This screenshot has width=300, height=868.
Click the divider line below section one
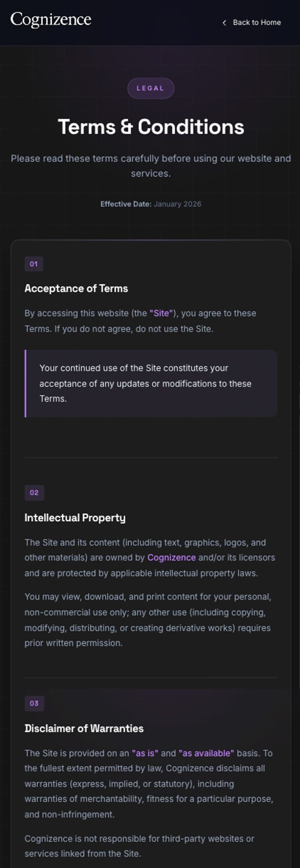pos(150,456)
